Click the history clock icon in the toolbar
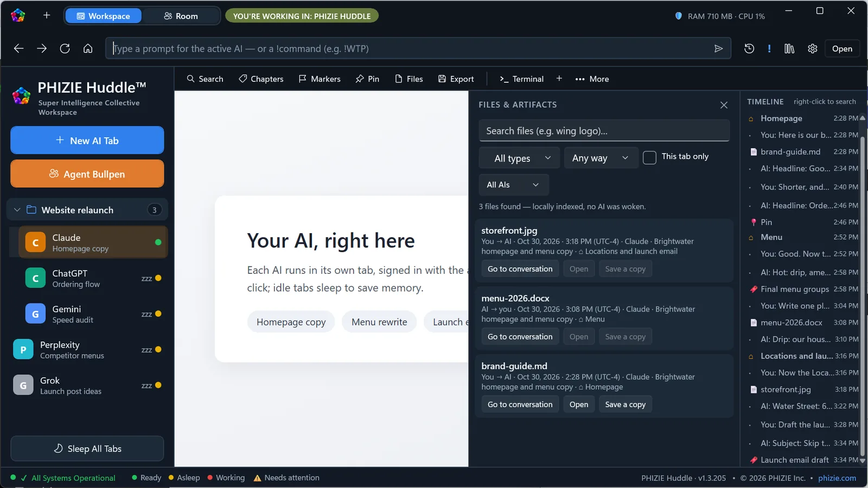Screen dimensions: 868x488 749,49
